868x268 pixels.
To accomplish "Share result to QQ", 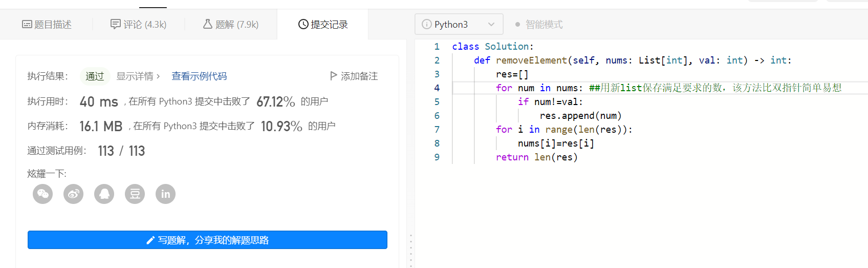I will [x=104, y=194].
